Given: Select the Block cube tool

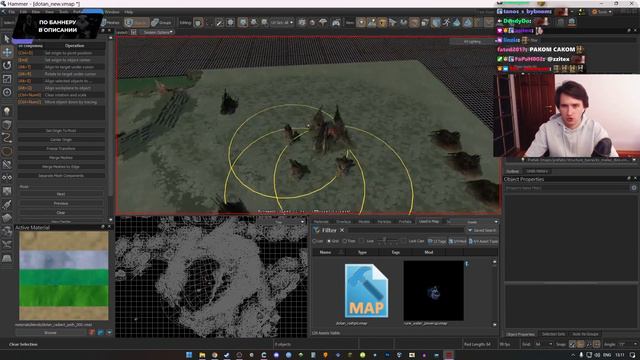Looking at the screenshot, I should [x=7, y=124].
